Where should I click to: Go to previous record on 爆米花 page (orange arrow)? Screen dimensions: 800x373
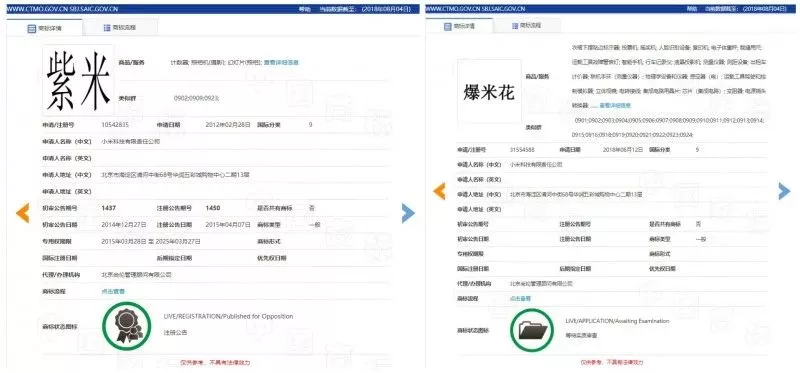pyautogui.click(x=439, y=191)
